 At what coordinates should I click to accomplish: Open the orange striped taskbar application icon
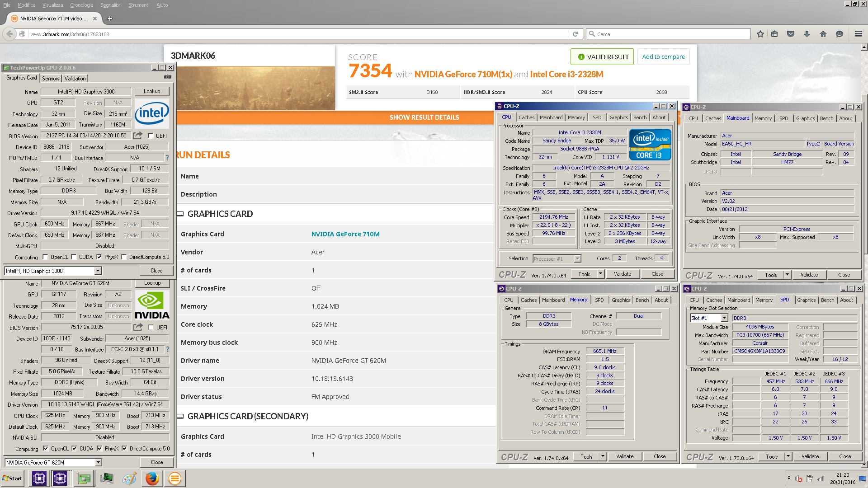[x=175, y=478]
